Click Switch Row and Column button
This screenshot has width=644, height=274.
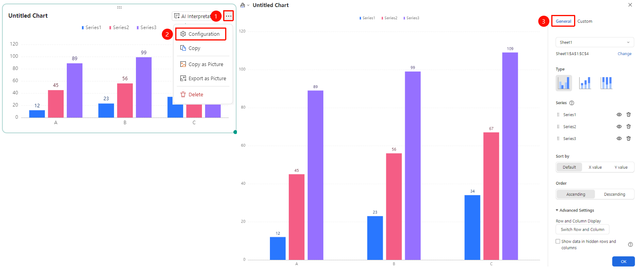click(x=582, y=230)
